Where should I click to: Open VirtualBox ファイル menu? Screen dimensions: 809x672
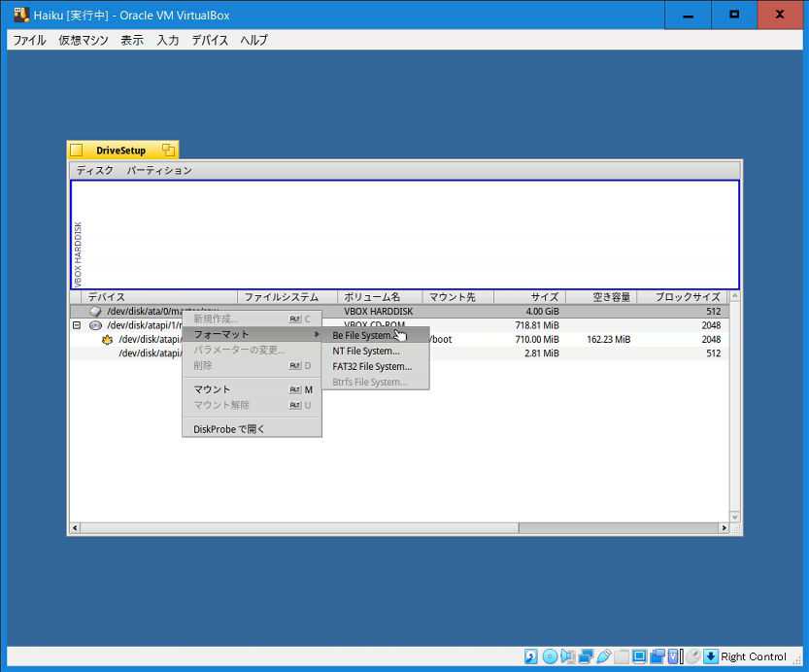[29, 40]
